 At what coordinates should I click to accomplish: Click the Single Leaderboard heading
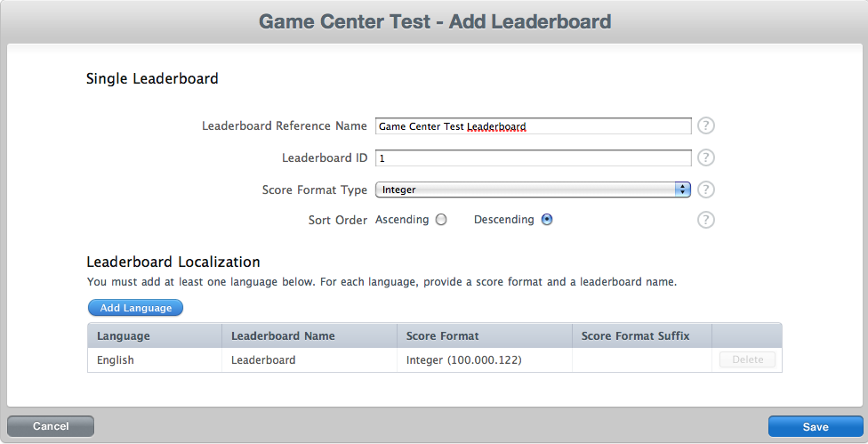point(152,78)
